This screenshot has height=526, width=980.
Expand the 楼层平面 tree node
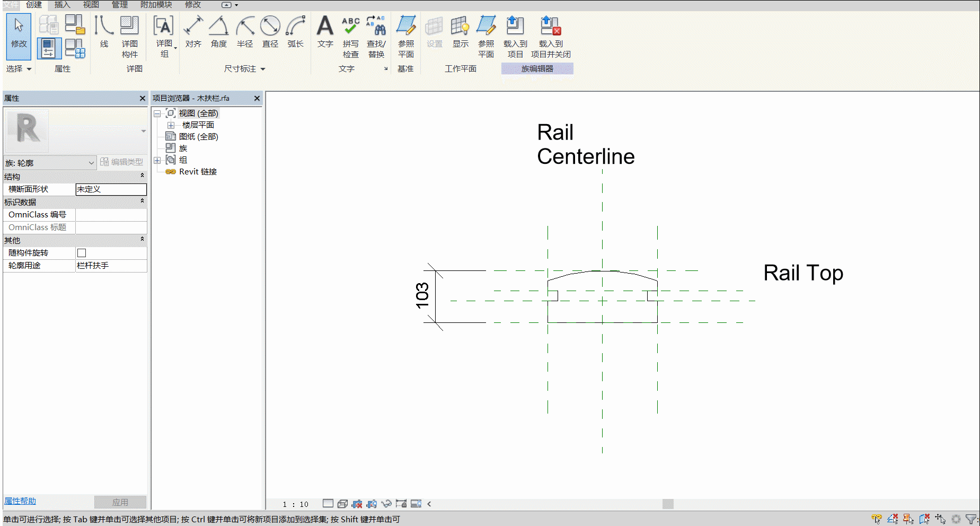171,125
